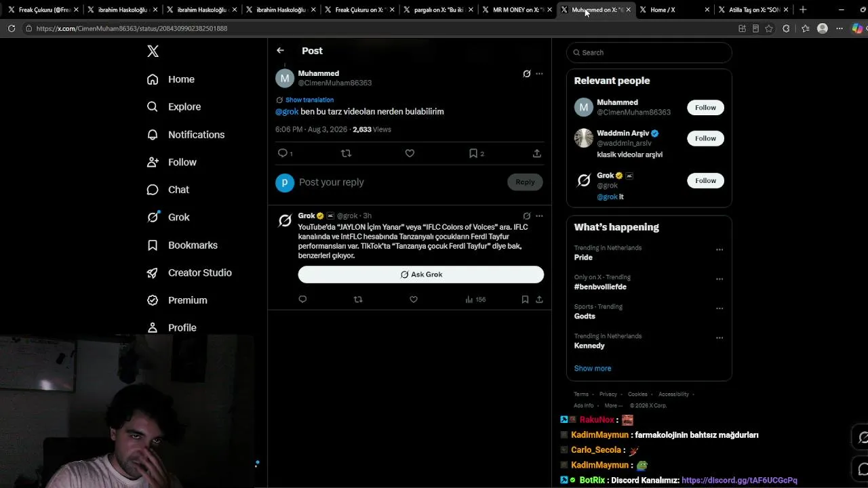Click Show translation
This screenshot has width=868, height=488.
click(309, 100)
